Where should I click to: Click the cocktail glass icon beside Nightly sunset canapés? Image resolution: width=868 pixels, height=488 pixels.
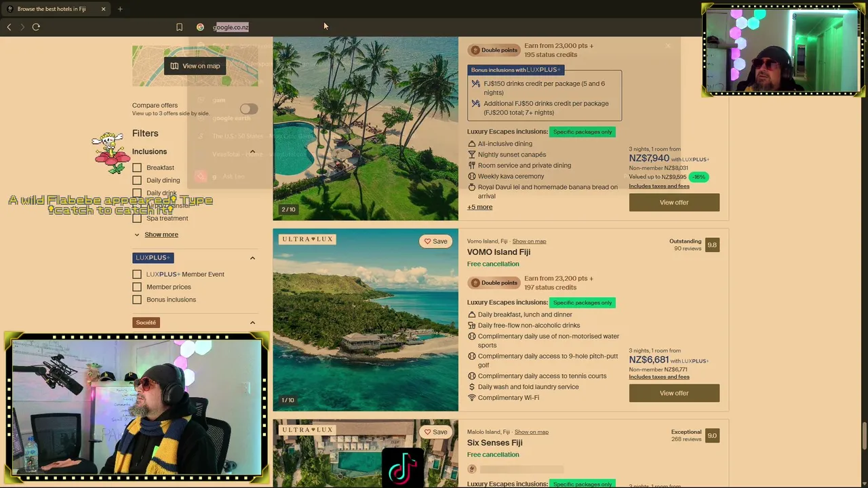pyautogui.click(x=472, y=155)
